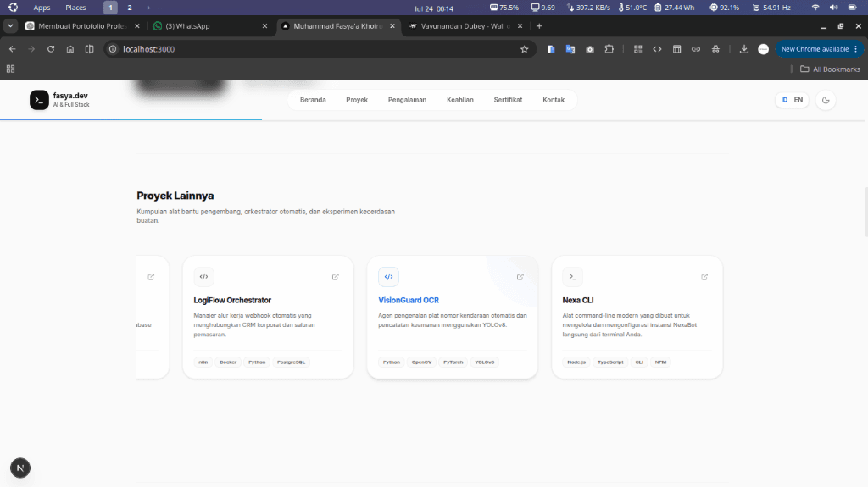868x487 pixels.
Task: Open the Places menu in top panel
Action: tap(75, 8)
